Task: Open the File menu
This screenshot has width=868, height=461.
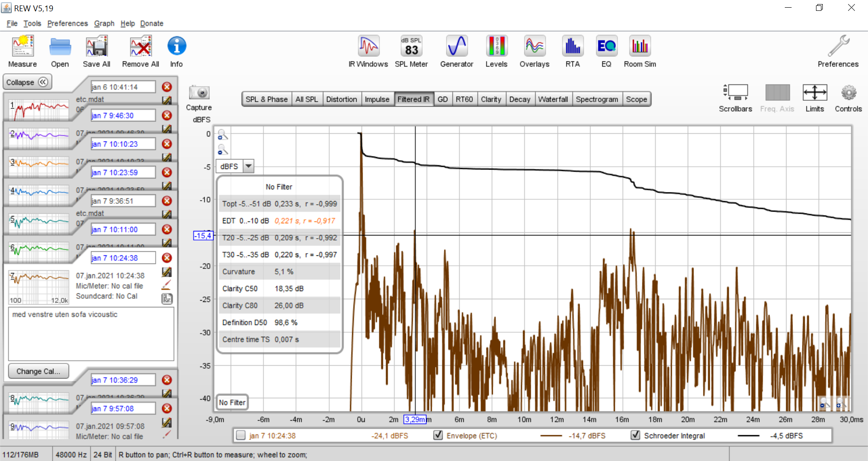Action: (12, 24)
